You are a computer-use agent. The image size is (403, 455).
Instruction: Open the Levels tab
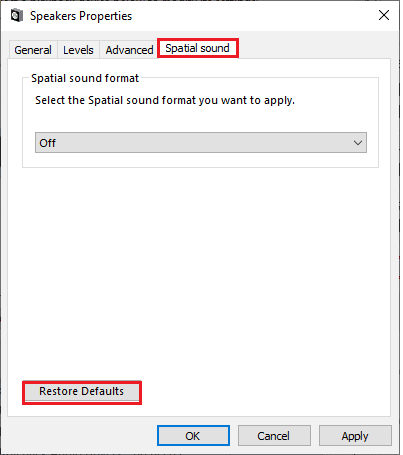click(x=78, y=50)
